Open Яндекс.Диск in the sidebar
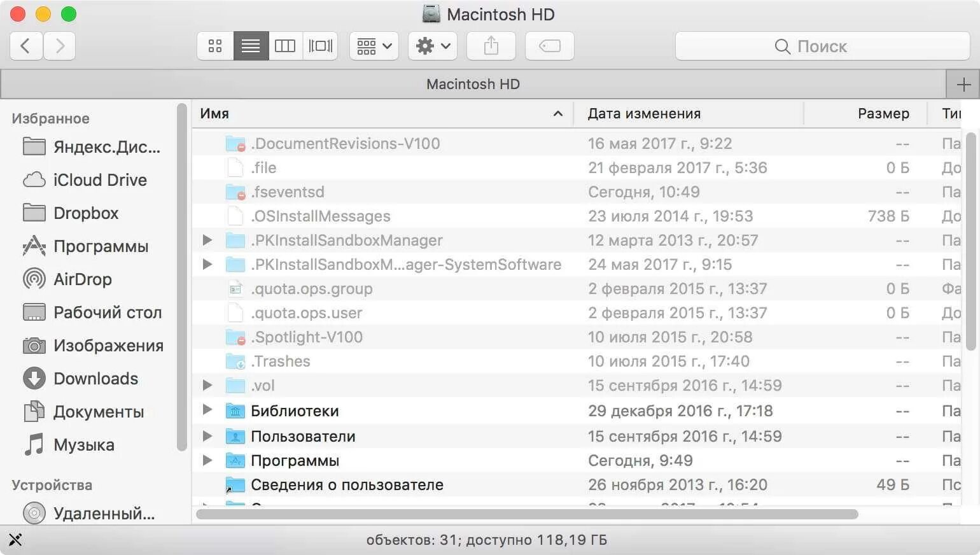 (x=92, y=147)
